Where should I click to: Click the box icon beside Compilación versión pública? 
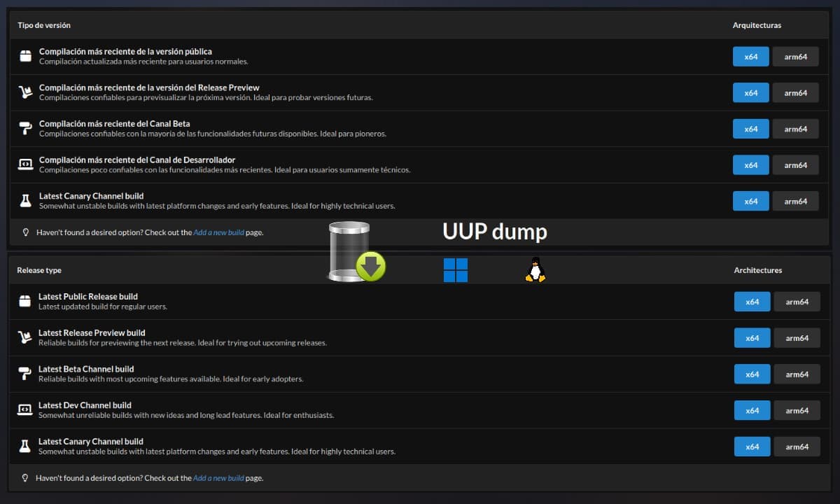pyautogui.click(x=25, y=56)
